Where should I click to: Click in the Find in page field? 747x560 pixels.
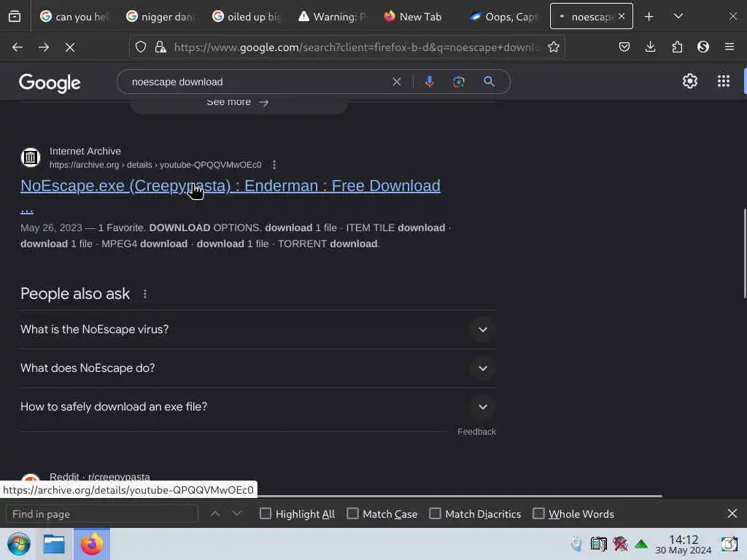[101, 514]
